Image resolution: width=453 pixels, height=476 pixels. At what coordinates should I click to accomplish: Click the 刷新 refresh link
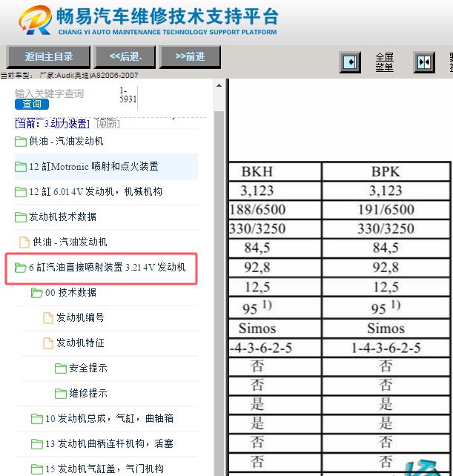tap(108, 123)
